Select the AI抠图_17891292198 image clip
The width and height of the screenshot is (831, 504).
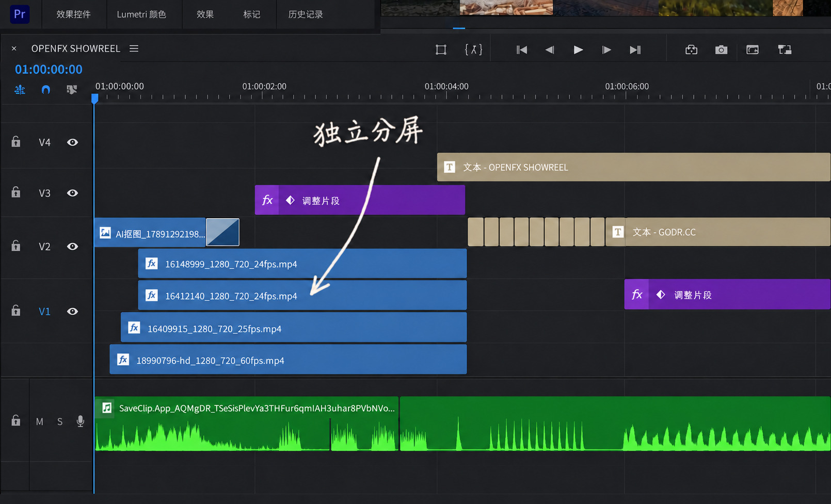click(x=150, y=233)
